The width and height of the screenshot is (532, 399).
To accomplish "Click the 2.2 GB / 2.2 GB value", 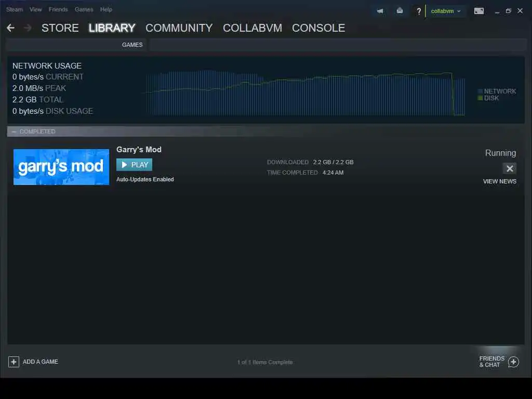I will [x=333, y=162].
